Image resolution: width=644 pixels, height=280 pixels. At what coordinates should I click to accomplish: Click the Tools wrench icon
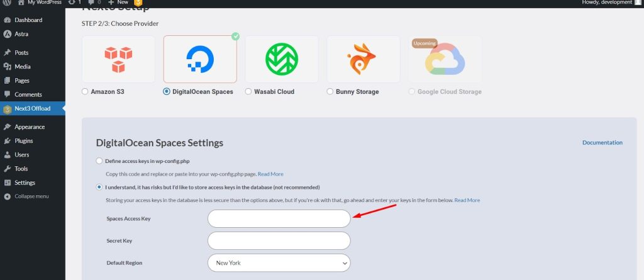7,169
